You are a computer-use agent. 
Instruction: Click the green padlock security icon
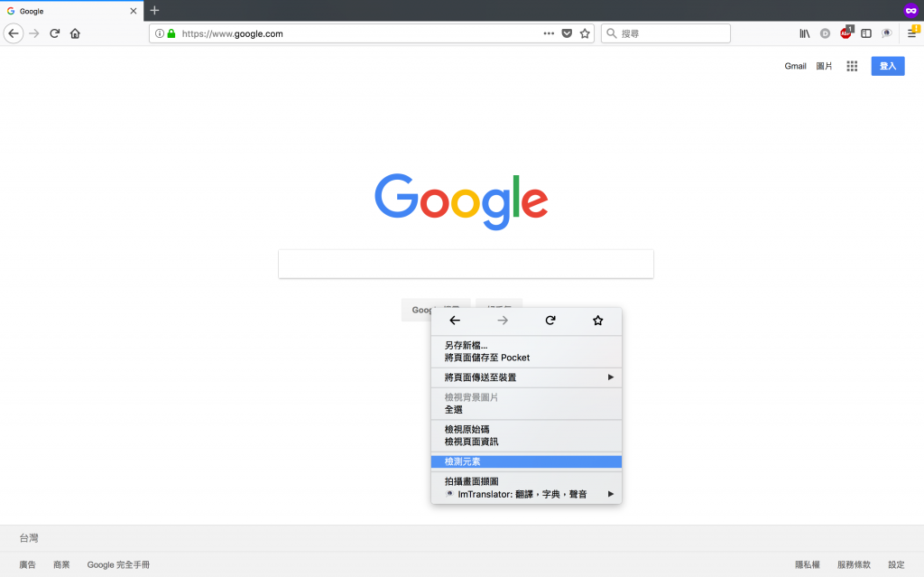click(171, 33)
